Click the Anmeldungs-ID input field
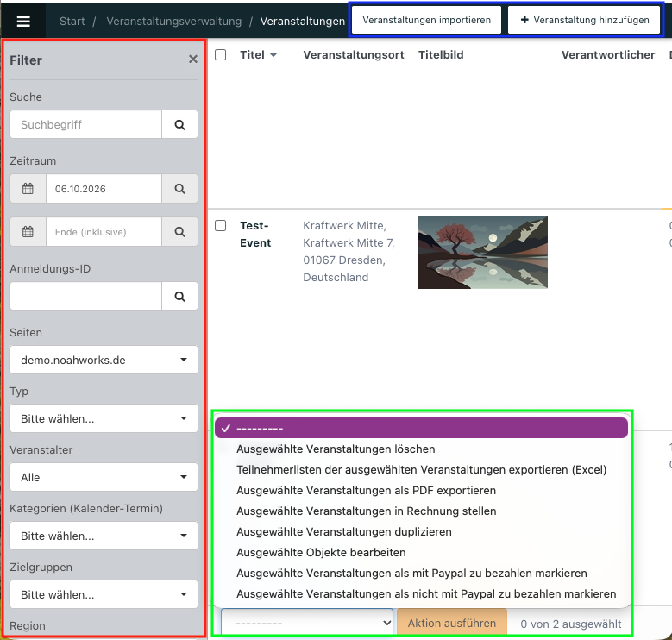This screenshot has width=672, height=640. [85, 296]
